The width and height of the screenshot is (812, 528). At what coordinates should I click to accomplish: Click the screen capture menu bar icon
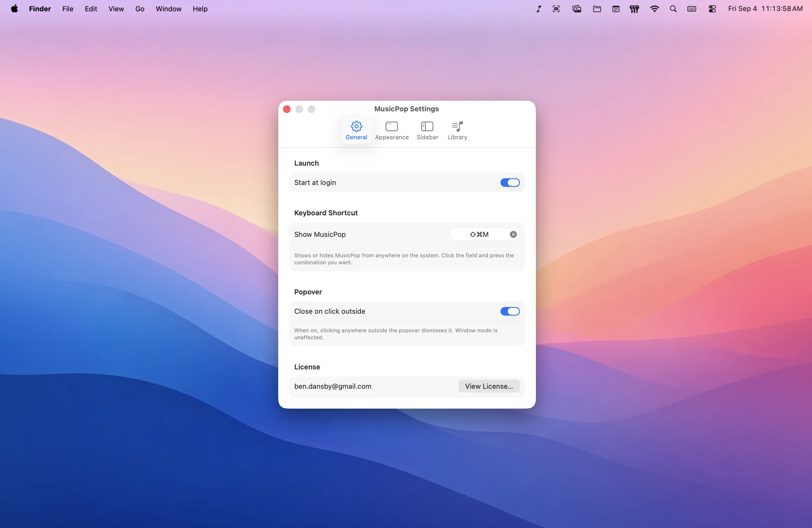556,9
